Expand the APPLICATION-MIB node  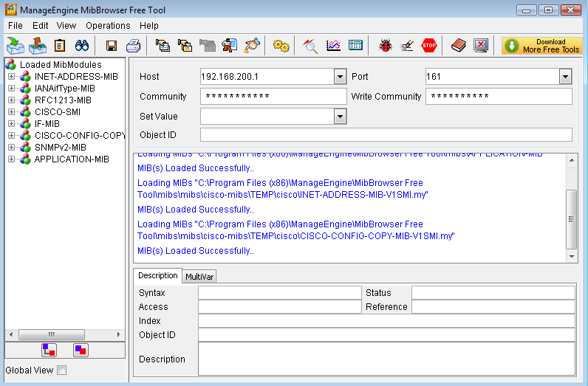pyautogui.click(x=11, y=159)
